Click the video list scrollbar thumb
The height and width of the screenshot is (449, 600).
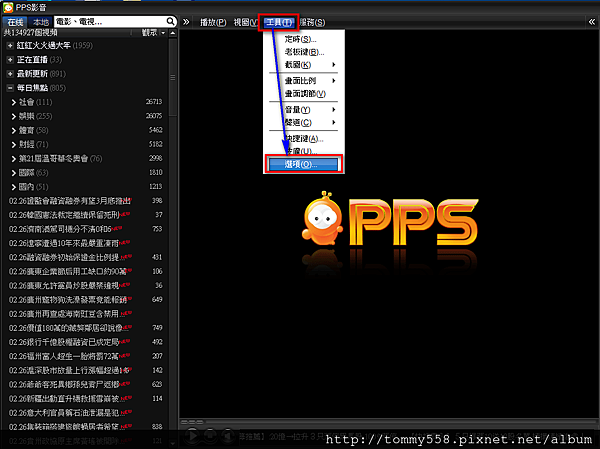pos(173,77)
